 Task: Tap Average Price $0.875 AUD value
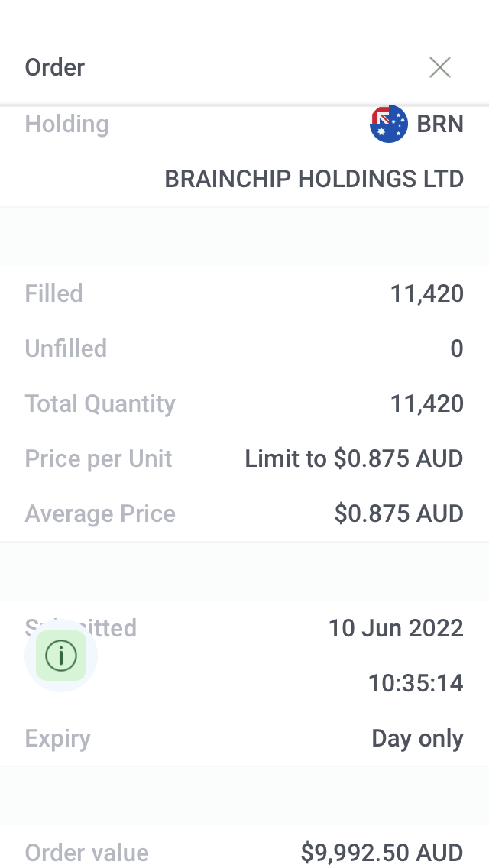click(x=399, y=513)
